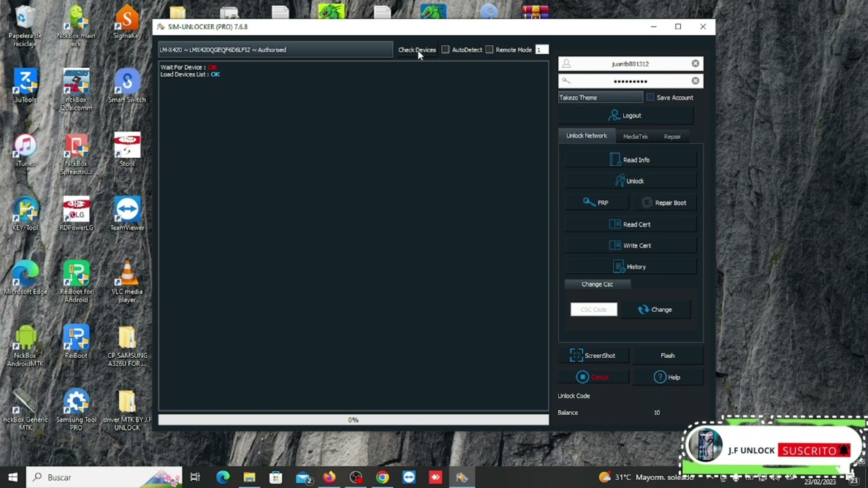Screen dimensions: 868x488
Task: Click Write Cert button
Action: 631,245
